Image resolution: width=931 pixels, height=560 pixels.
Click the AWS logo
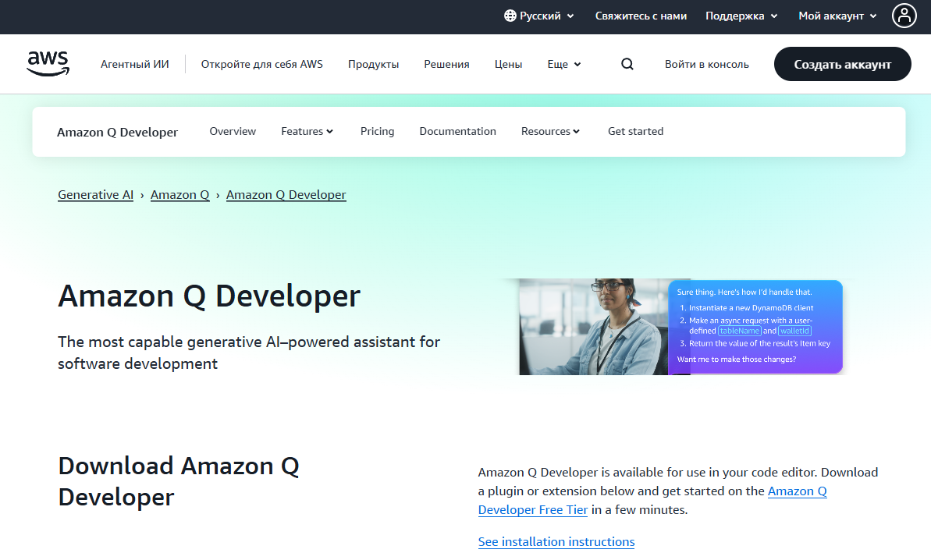[48, 62]
